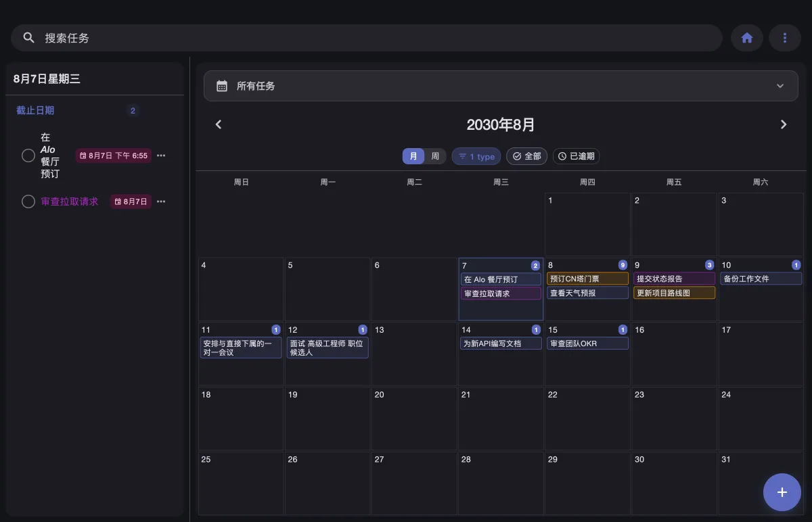Image resolution: width=812 pixels, height=522 pixels.
Task: Select the day 1 calendar cell
Action: click(587, 224)
